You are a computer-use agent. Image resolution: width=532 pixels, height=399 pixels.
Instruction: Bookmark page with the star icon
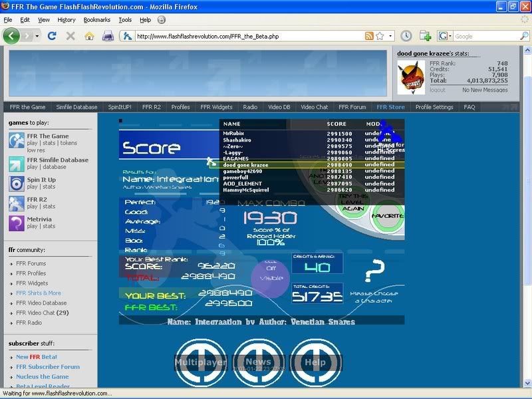[380, 36]
